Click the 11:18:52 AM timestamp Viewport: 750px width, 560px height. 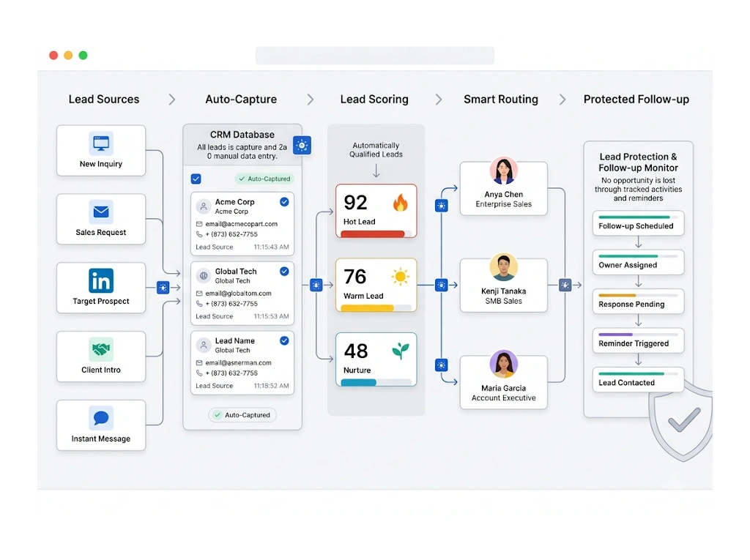[271, 386]
